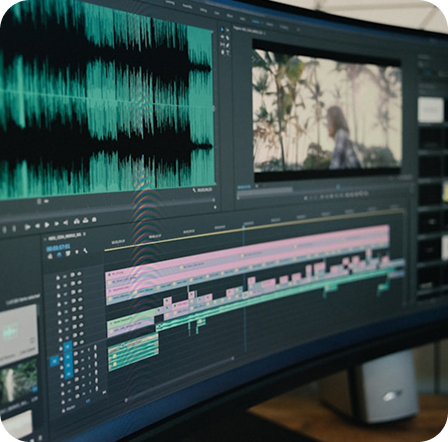Click Export Frame camera icon in Source monitor

pyautogui.click(x=94, y=219)
